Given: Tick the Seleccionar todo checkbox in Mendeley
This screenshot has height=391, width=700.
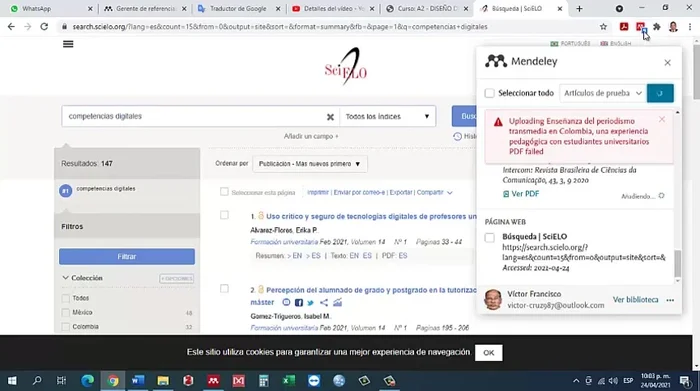Looking at the screenshot, I should point(489,93).
